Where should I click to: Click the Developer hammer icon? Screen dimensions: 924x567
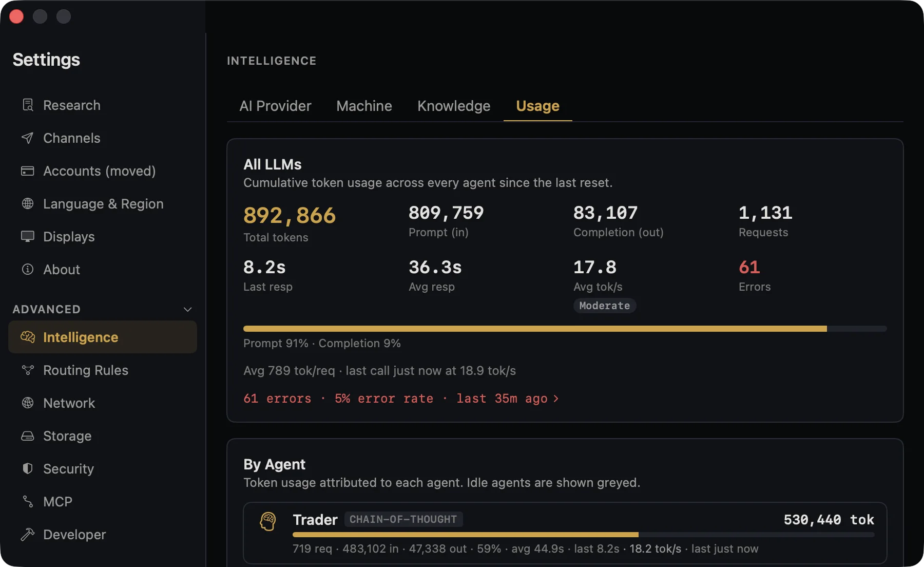point(28,535)
